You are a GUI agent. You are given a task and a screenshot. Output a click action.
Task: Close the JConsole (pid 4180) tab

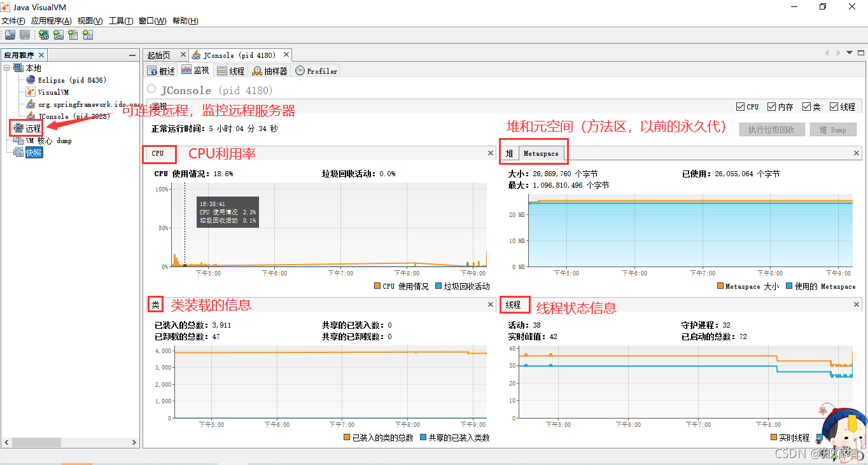[x=286, y=55]
